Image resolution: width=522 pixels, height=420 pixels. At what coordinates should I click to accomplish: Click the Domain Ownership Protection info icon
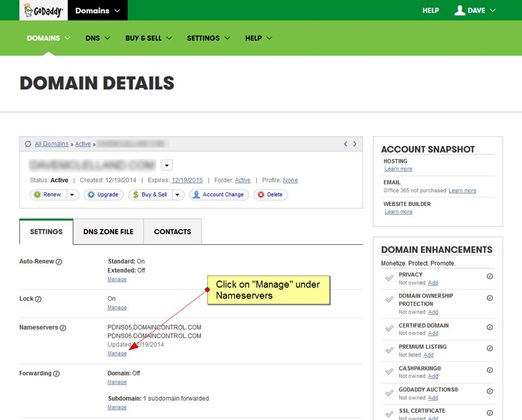coord(490,298)
